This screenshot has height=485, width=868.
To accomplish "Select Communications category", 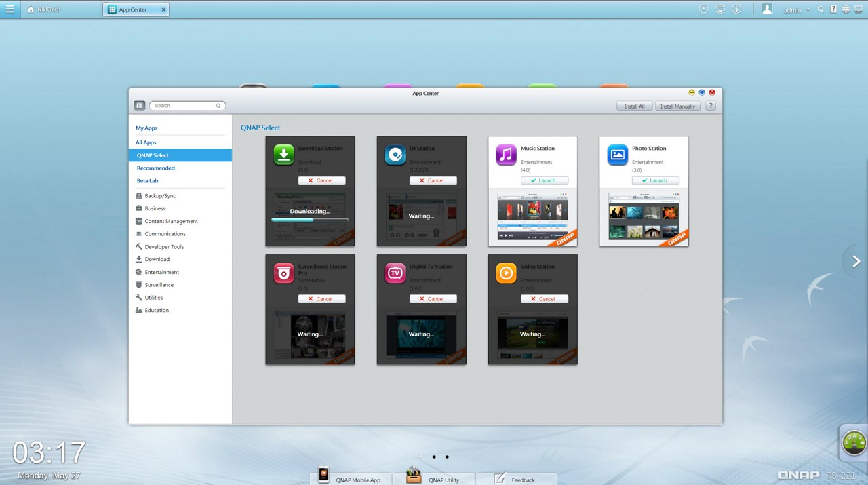I will coord(165,233).
